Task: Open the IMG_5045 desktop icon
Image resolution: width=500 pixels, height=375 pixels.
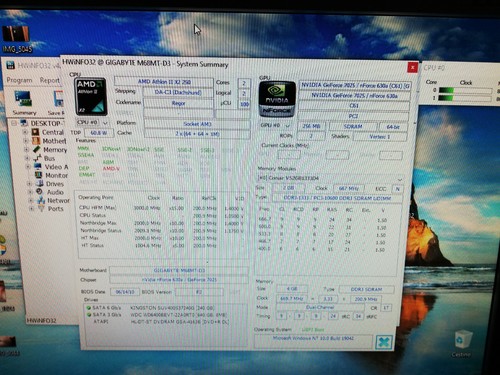Action: pos(17,40)
